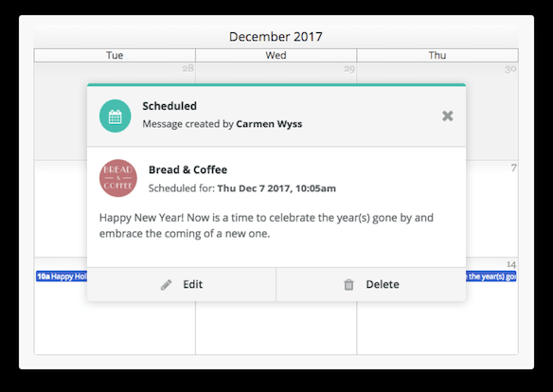
Task: Click the teal Scheduled calendar icon
Action: 115,116
